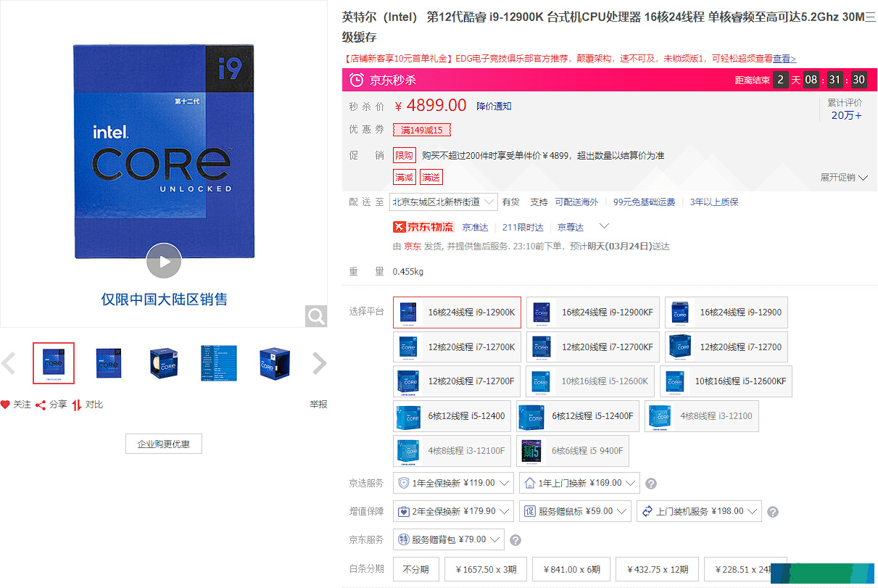
Task: Play the product video on the main image
Action: click(x=163, y=261)
